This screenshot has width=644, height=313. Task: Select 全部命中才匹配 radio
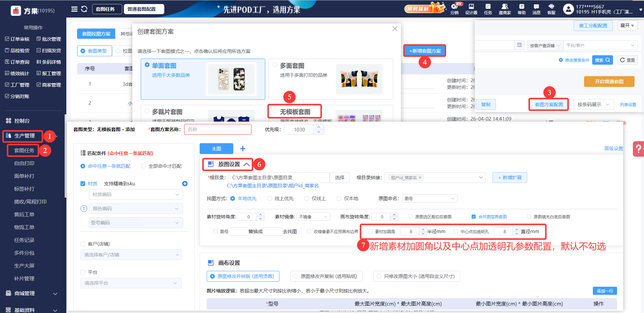tap(144, 166)
